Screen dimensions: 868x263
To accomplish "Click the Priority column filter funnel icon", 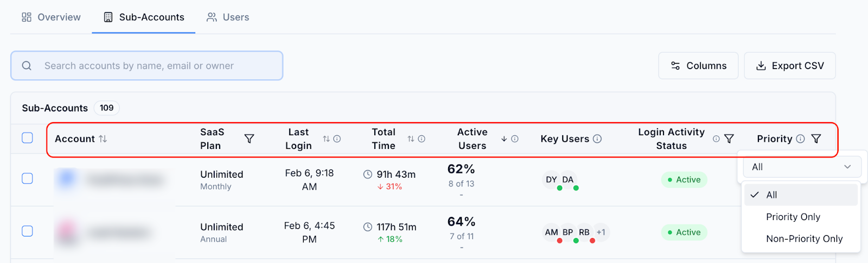I will 816,139.
